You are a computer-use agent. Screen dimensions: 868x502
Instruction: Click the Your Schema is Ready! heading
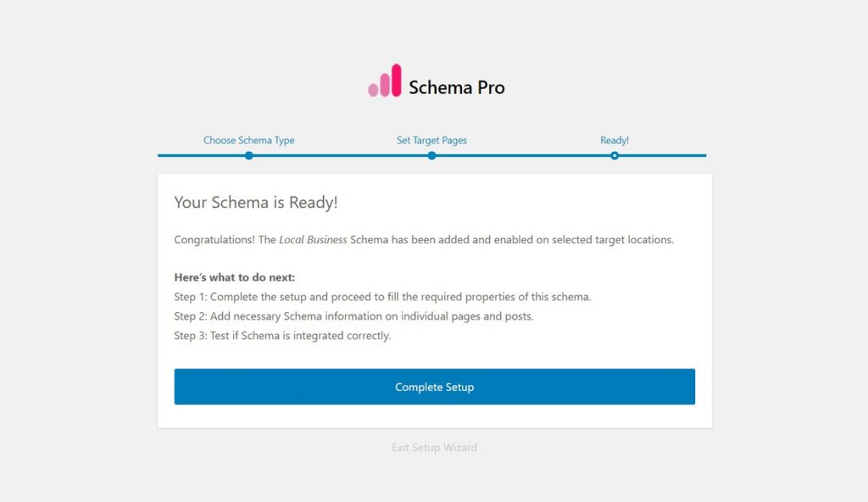(x=256, y=203)
